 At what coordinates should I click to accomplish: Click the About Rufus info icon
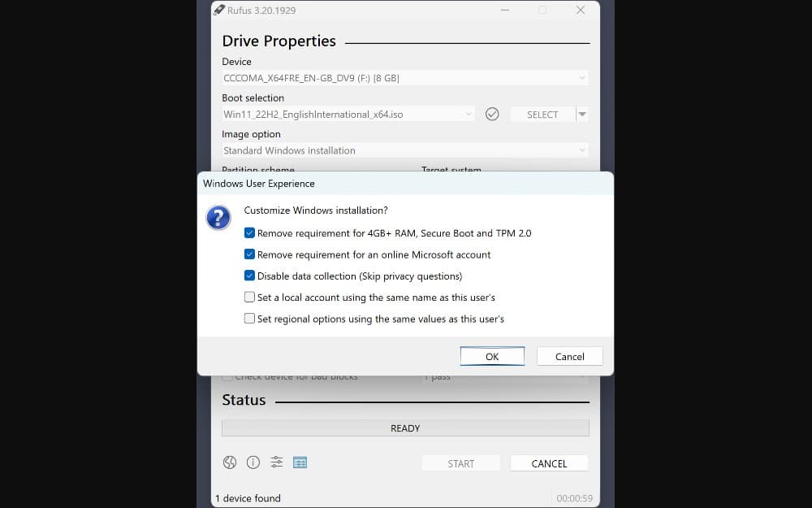pos(253,462)
